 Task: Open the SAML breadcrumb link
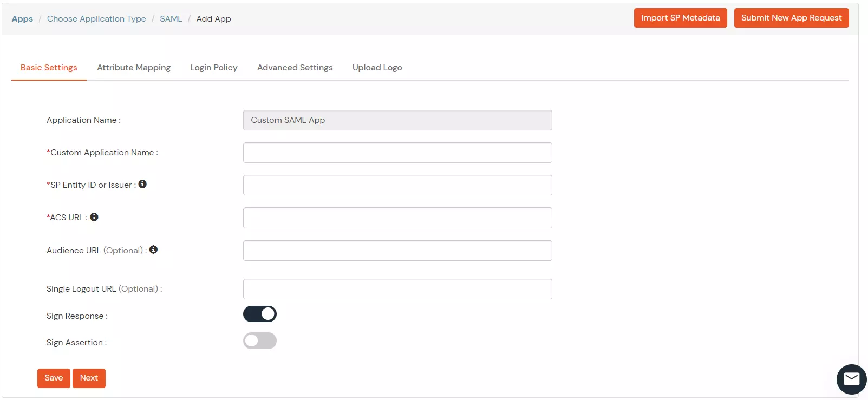pos(171,19)
